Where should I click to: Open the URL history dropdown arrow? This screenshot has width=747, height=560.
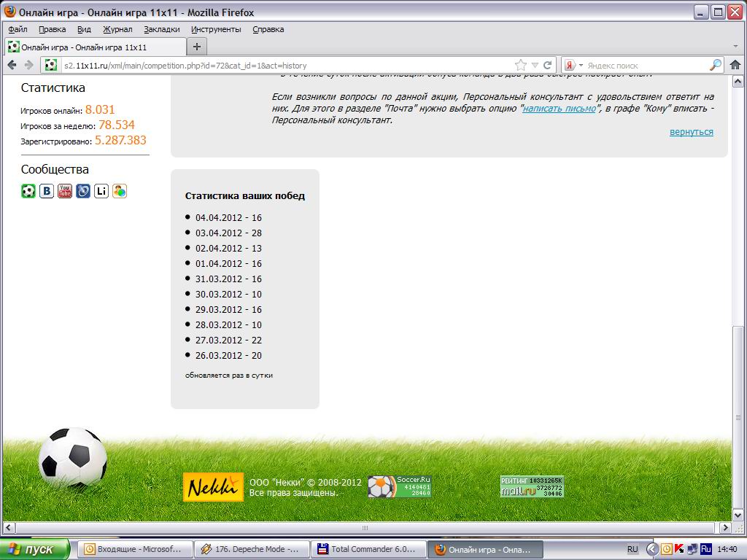[535, 65]
